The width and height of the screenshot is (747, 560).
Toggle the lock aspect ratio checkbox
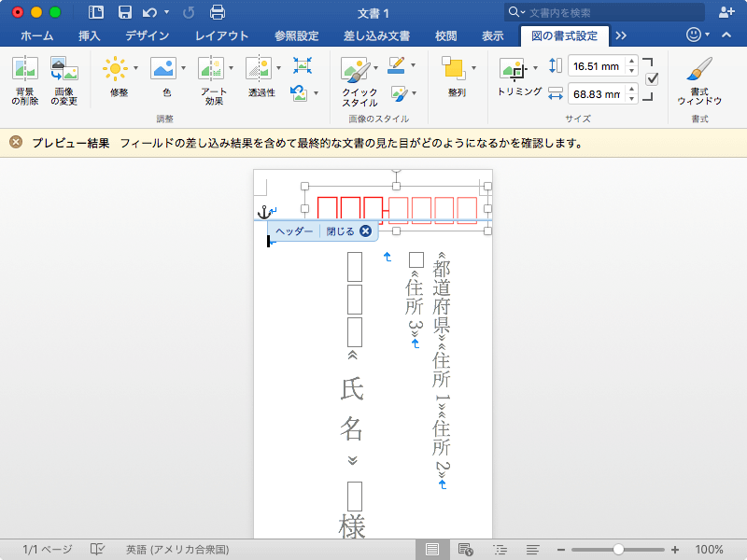tap(652, 78)
